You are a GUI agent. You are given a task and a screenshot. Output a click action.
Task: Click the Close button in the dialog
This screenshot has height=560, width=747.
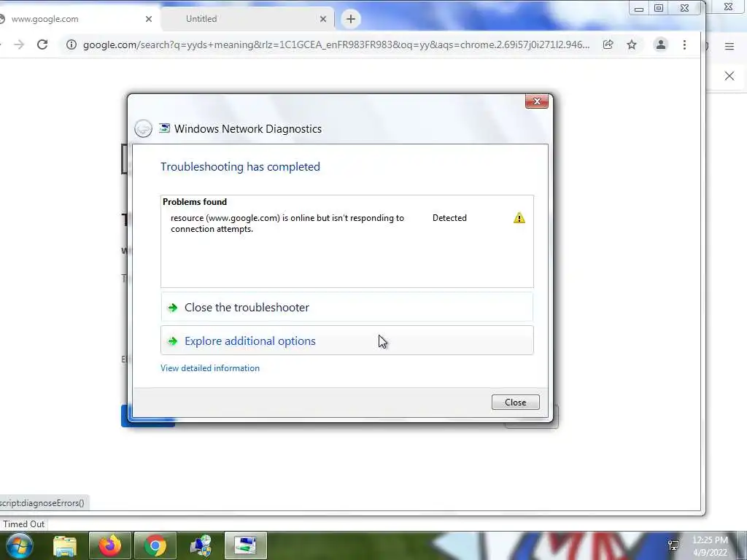(516, 402)
